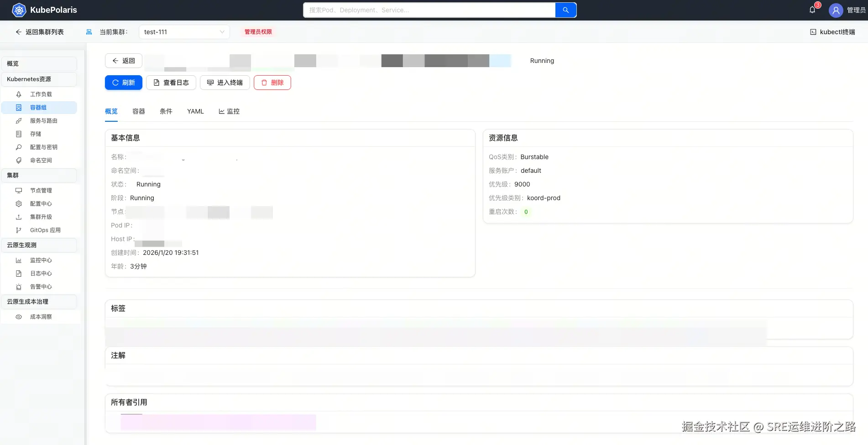Click the 重启次数 value 0 badge

click(526, 212)
